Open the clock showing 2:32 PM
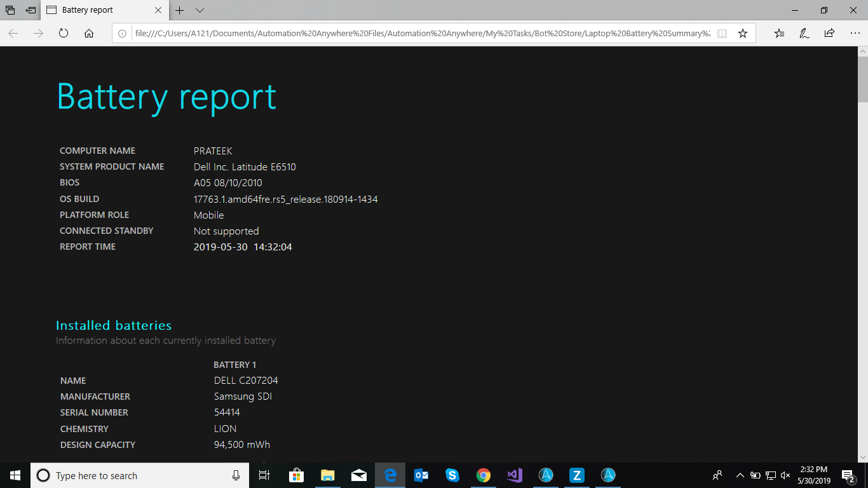The height and width of the screenshot is (488, 868). [x=813, y=475]
